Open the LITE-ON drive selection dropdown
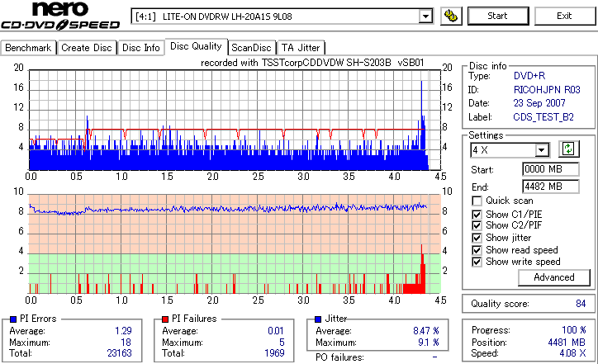 click(425, 17)
